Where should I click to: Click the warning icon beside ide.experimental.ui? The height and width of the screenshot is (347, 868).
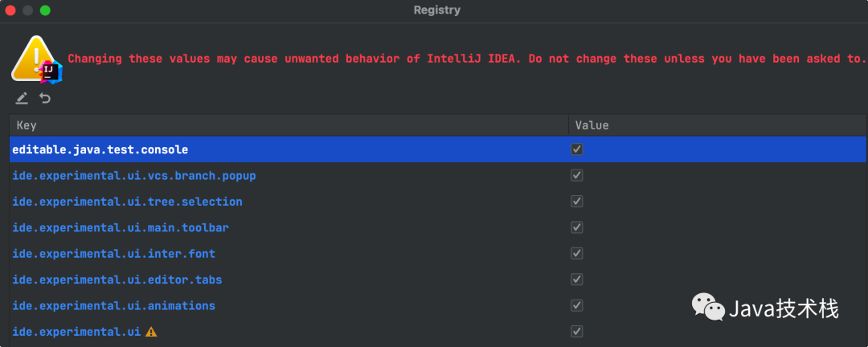pyautogui.click(x=150, y=332)
